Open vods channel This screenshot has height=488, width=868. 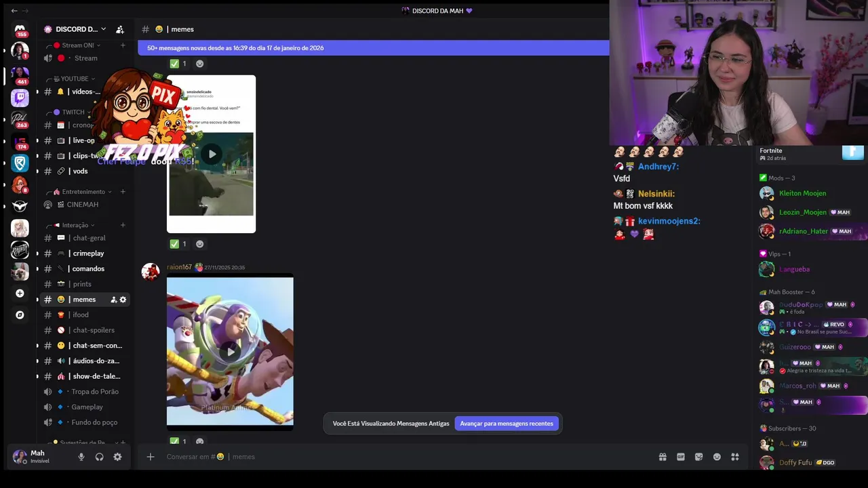[83, 171]
